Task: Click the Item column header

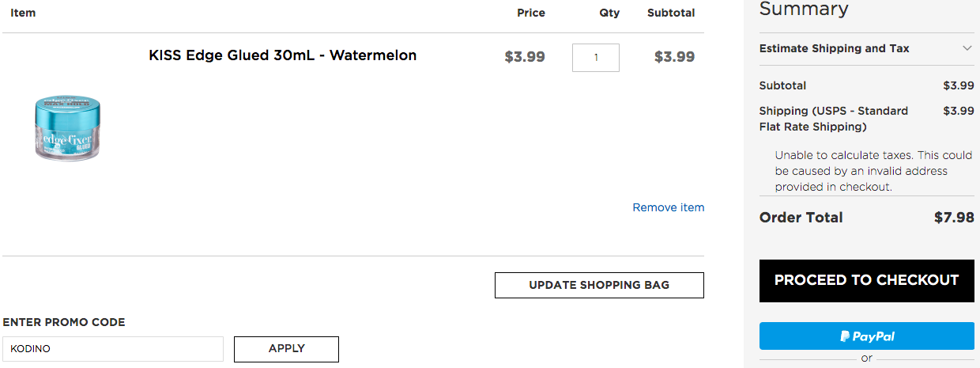Action: click(23, 13)
